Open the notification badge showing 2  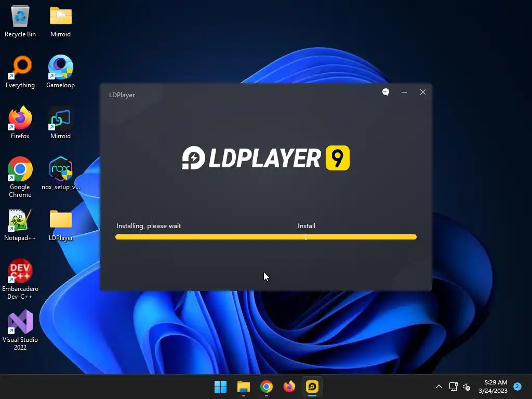pos(517,387)
